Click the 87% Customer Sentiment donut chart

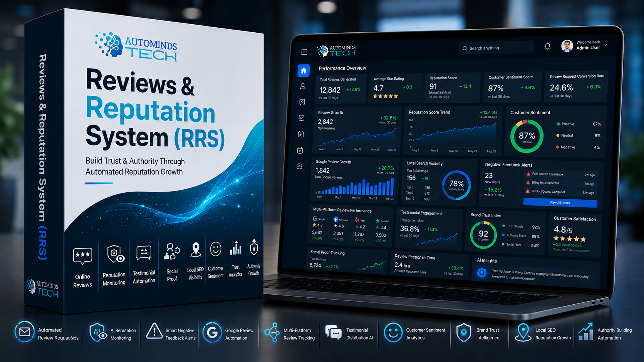(527, 136)
